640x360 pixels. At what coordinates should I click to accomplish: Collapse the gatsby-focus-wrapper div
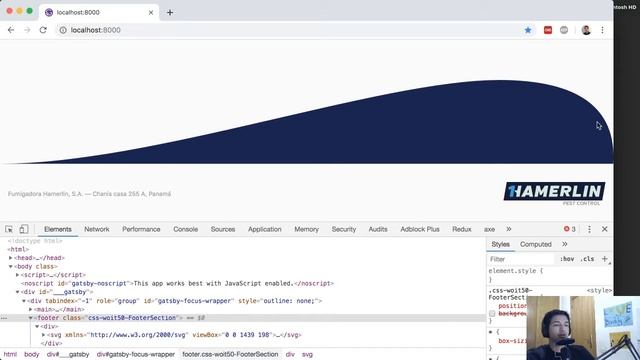click(24, 301)
